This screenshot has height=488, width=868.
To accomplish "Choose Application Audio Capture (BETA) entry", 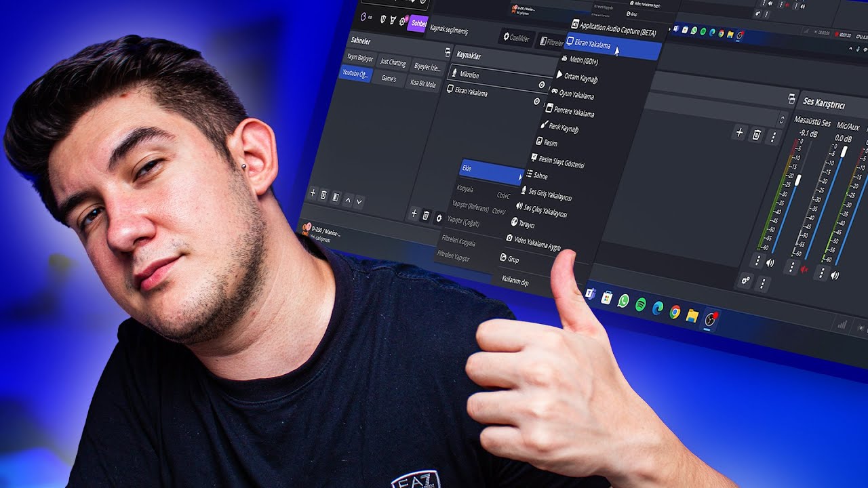I will pos(614,27).
